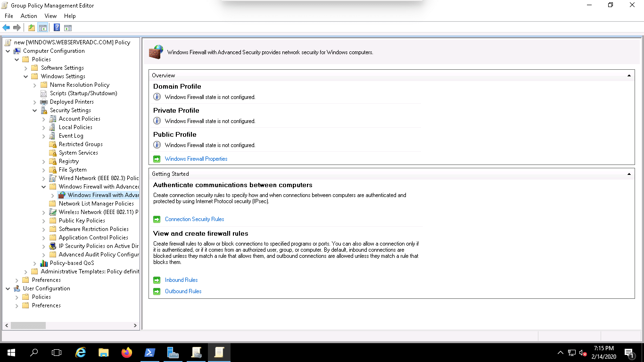
Task: Open the notification center icon
Action: 629,353
